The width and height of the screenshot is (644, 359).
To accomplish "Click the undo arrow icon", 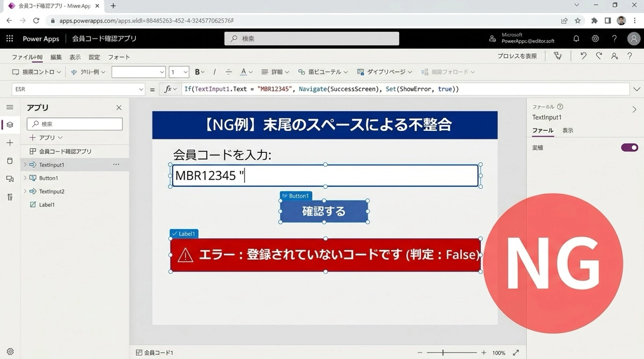I will click(x=583, y=56).
